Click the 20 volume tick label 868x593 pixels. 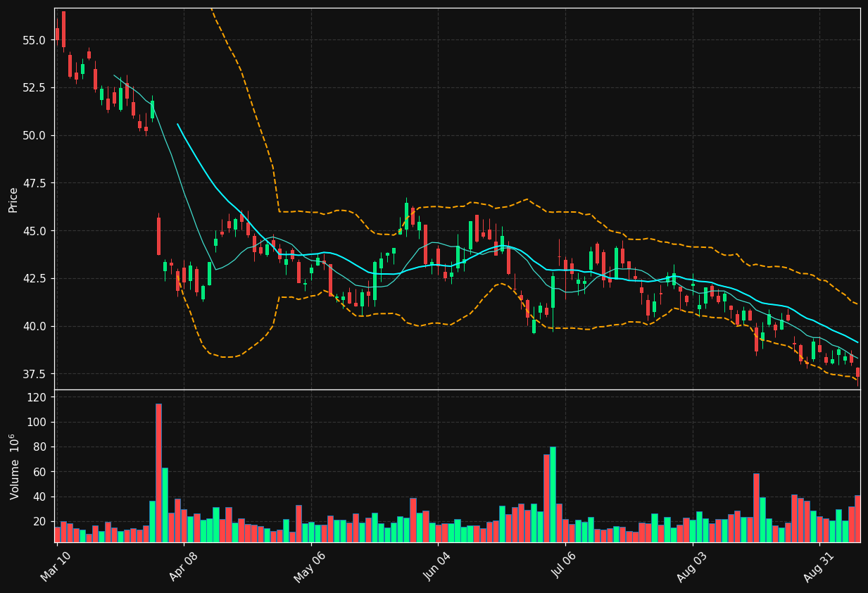point(40,522)
